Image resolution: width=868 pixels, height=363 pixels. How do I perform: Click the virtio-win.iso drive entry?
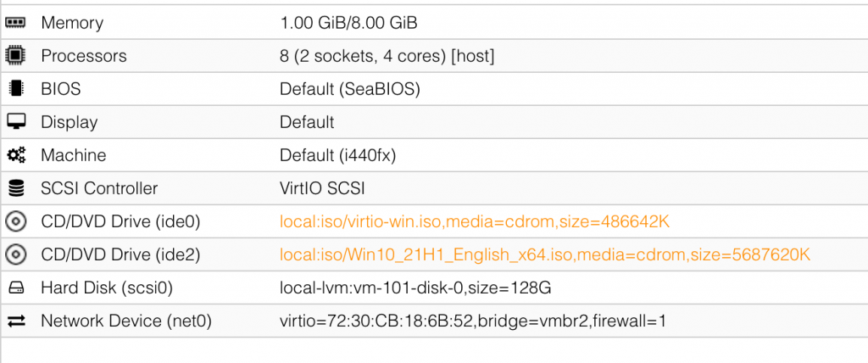pos(475,222)
